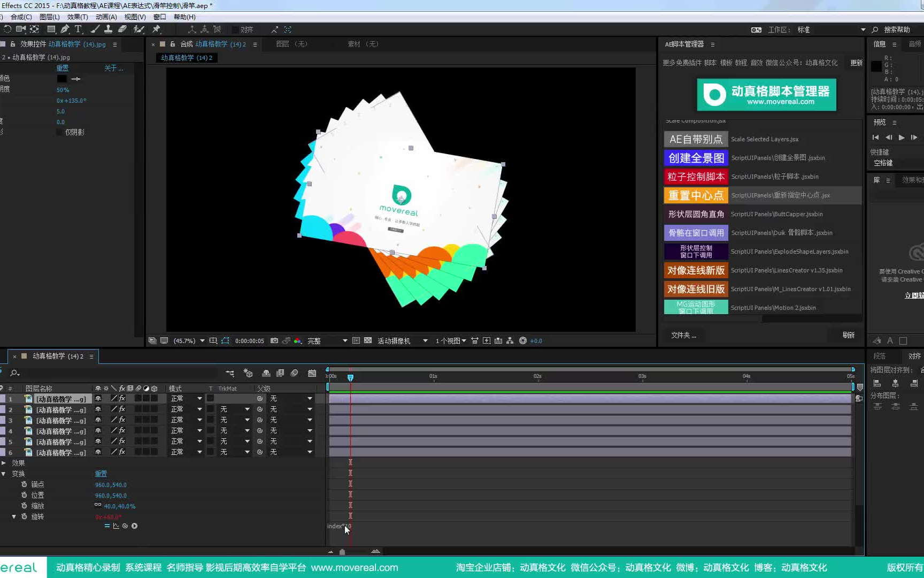The height and width of the screenshot is (578, 924).
Task: Open parent dropdown for layer 4
Action: point(290,431)
